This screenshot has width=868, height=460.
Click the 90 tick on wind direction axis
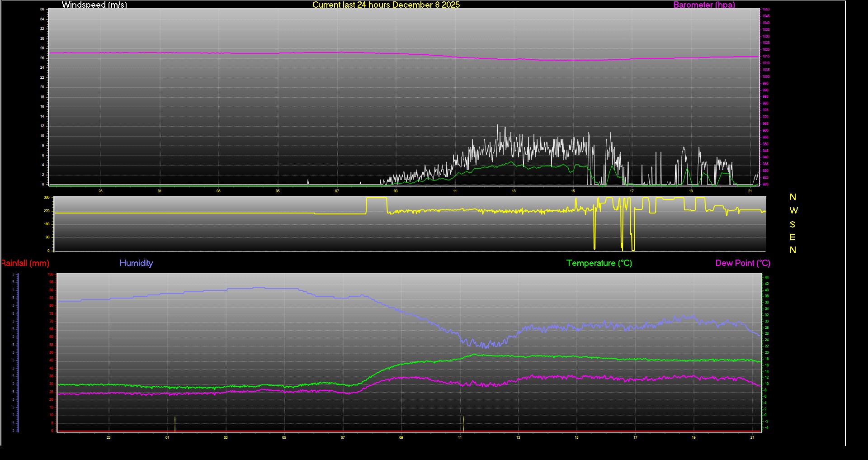(47, 237)
